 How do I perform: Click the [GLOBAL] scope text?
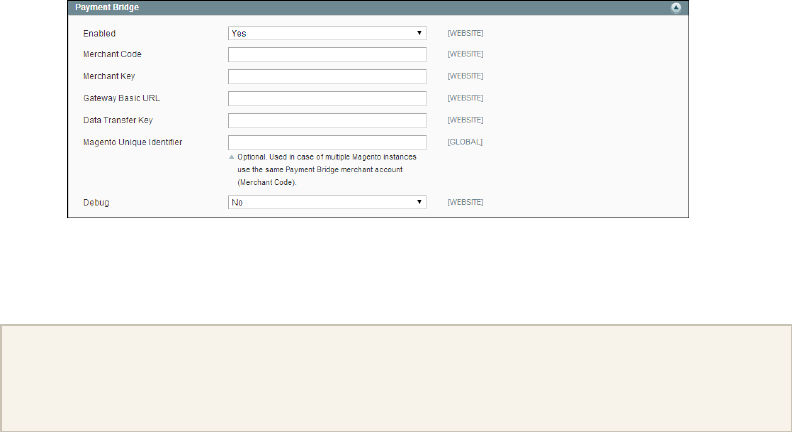point(465,142)
